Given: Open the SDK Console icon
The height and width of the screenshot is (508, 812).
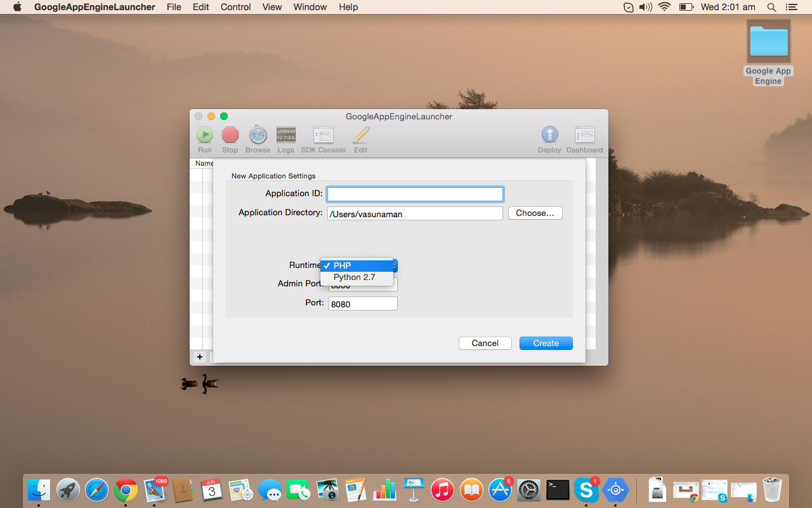Looking at the screenshot, I should click(x=323, y=135).
